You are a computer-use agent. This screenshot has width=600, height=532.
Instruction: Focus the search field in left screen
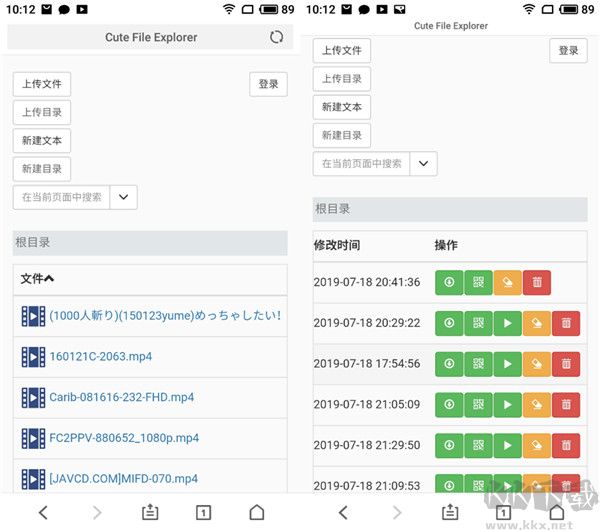pos(62,197)
